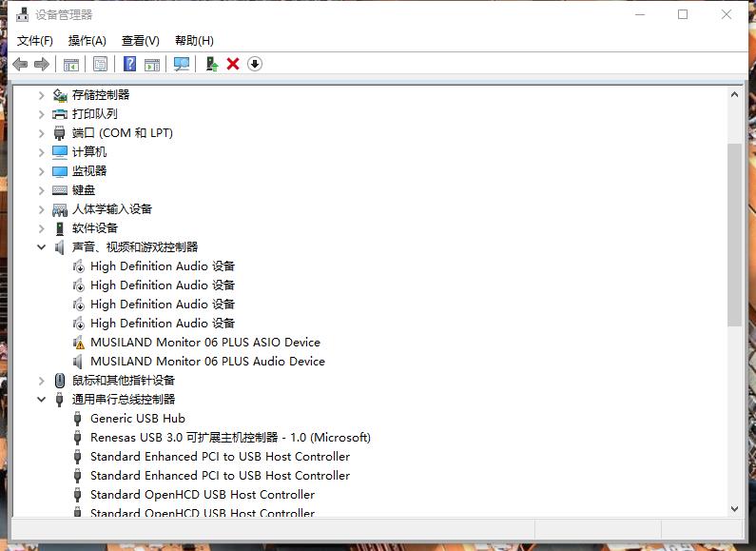Click the update driver toolbar icon
The height and width of the screenshot is (551, 756).
pos(212,64)
